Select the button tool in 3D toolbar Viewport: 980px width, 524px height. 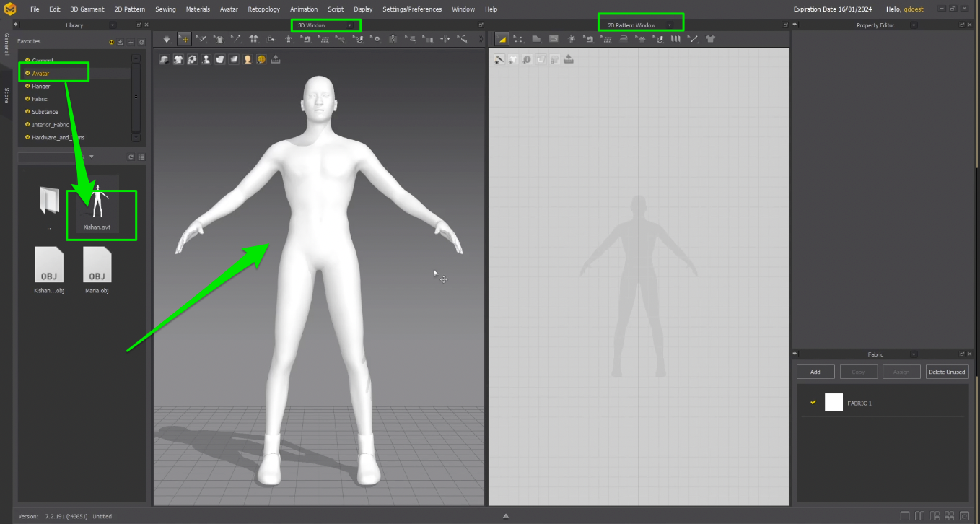click(376, 39)
